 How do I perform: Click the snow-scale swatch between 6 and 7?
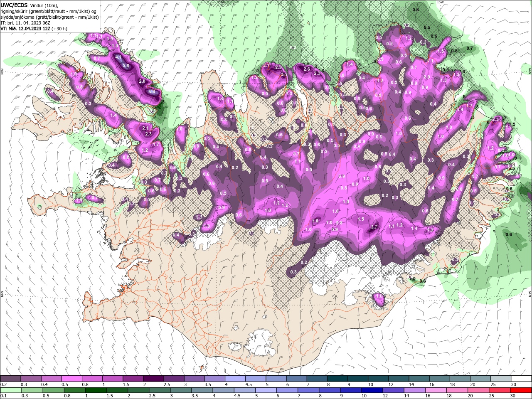(x=296, y=379)
